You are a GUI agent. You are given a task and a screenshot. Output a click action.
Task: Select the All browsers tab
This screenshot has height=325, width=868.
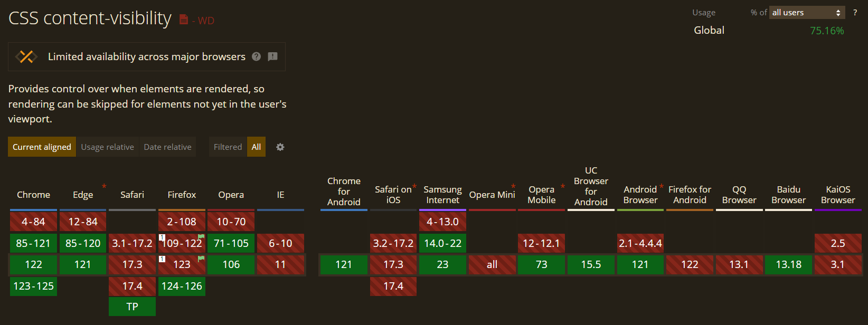(x=256, y=147)
